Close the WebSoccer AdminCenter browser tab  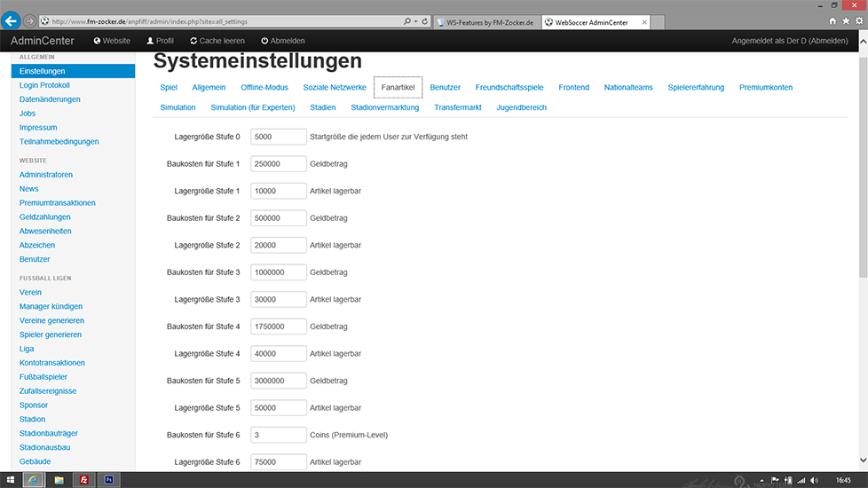[x=643, y=21]
